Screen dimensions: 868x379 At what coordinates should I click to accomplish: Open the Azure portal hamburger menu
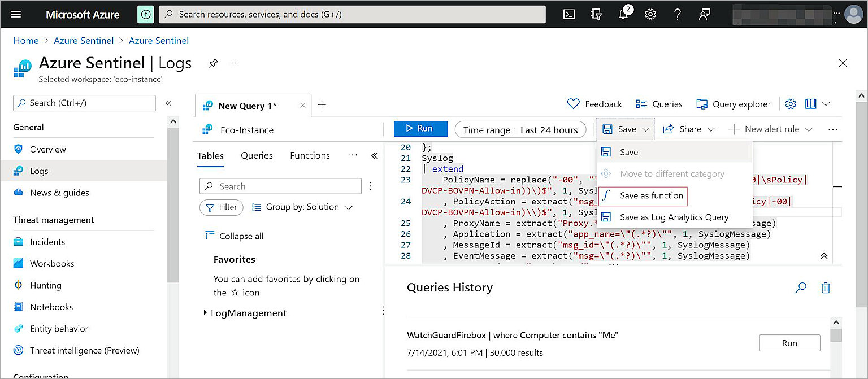tap(16, 15)
